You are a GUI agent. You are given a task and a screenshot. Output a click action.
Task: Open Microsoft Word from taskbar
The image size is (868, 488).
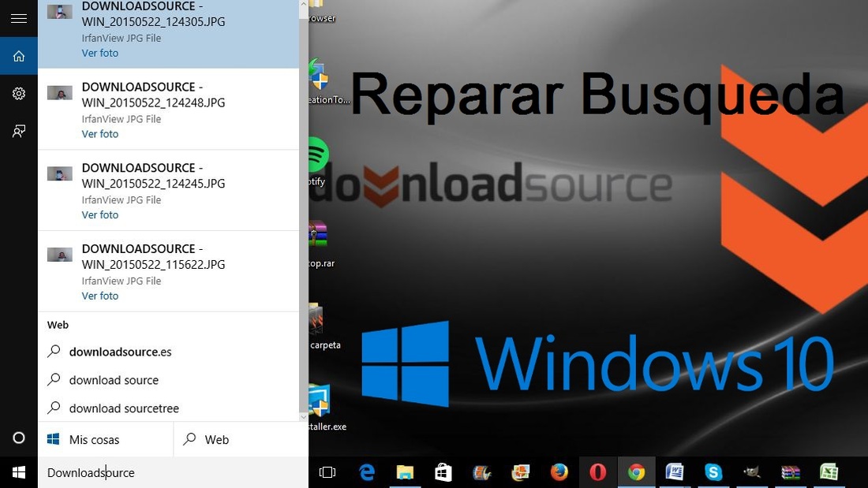click(x=675, y=472)
